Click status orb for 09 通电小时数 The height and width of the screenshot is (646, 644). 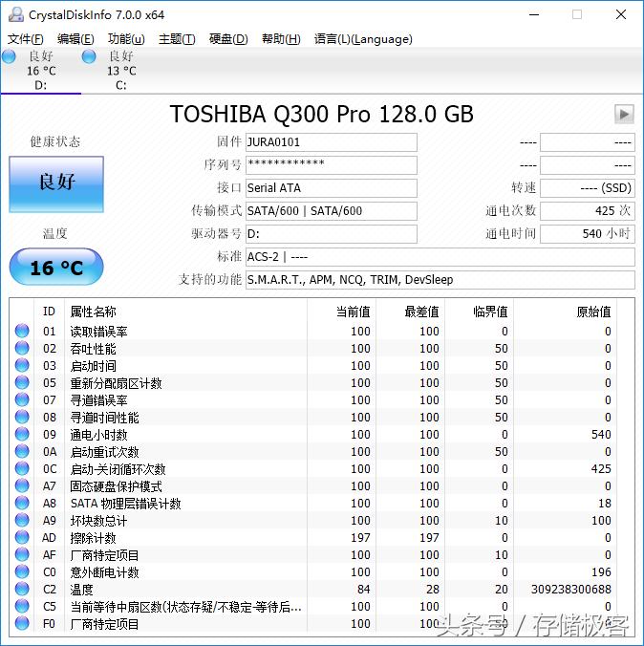(22, 434)
